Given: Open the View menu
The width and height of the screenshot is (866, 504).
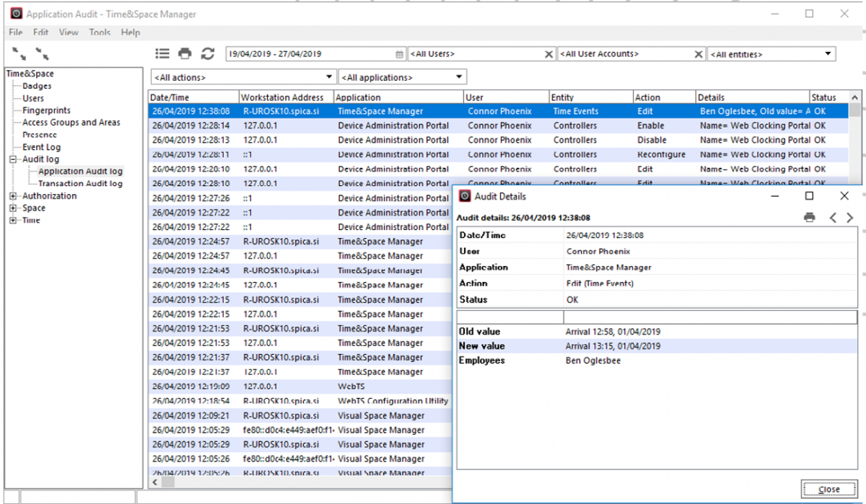Looking at the screenshot, I should (69, 32).
